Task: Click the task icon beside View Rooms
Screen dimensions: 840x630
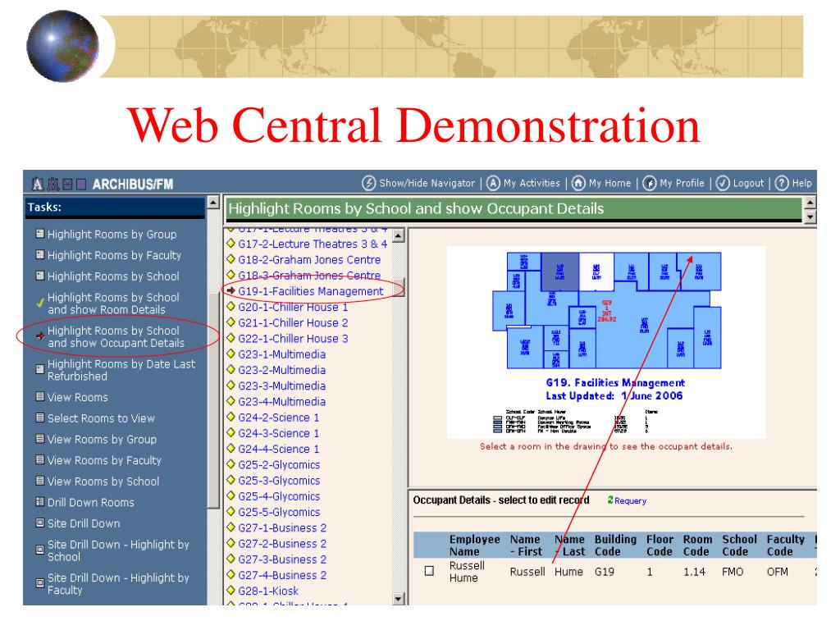Action: 39,396
